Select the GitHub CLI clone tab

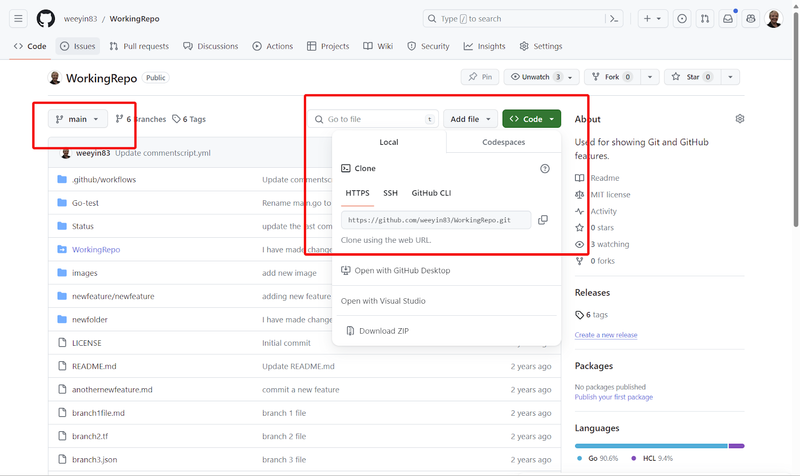431,193
